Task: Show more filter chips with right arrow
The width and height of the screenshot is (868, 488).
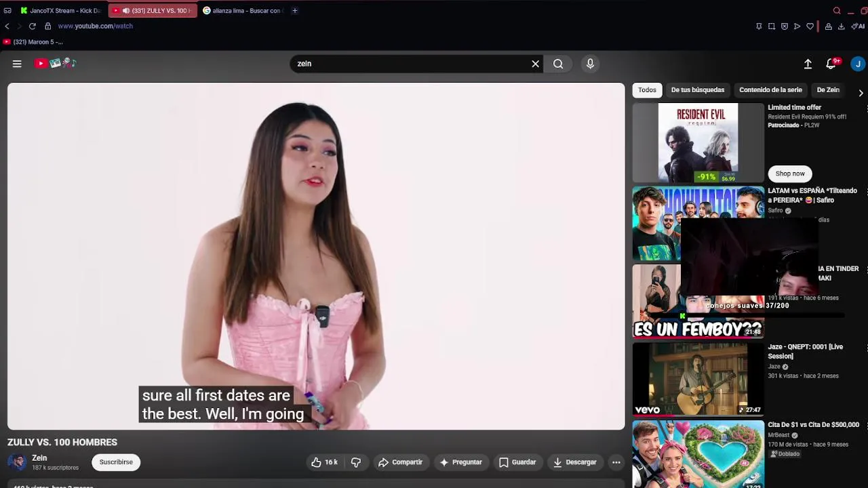Action: pyautogui.click(x=861, y=93)
